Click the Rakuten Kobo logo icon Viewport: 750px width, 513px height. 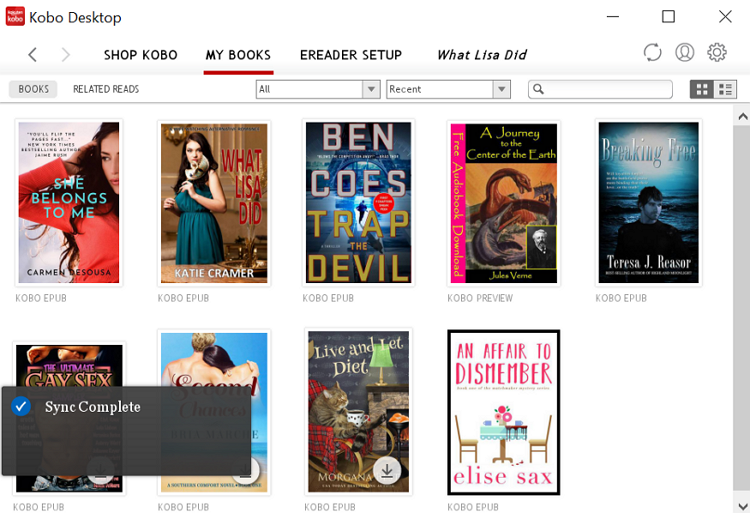pyautogui.click(x=15, y=17)
